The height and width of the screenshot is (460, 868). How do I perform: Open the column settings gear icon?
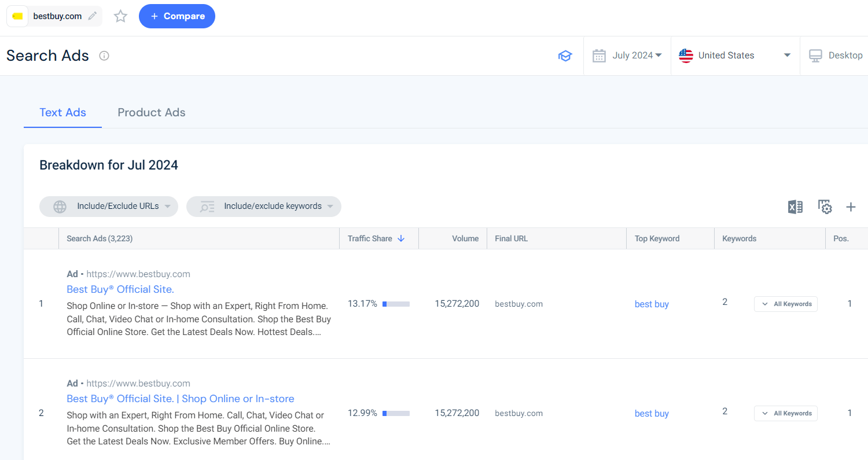824,207
